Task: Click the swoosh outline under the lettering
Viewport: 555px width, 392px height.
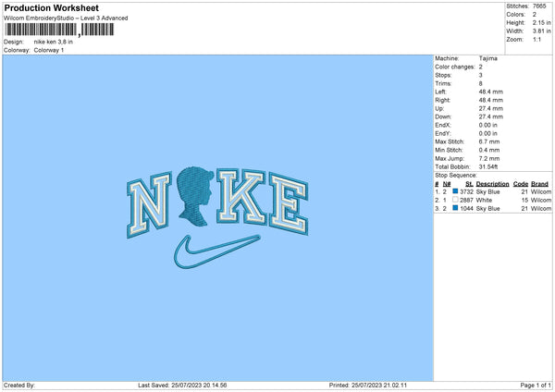Action: click(216, 251)
